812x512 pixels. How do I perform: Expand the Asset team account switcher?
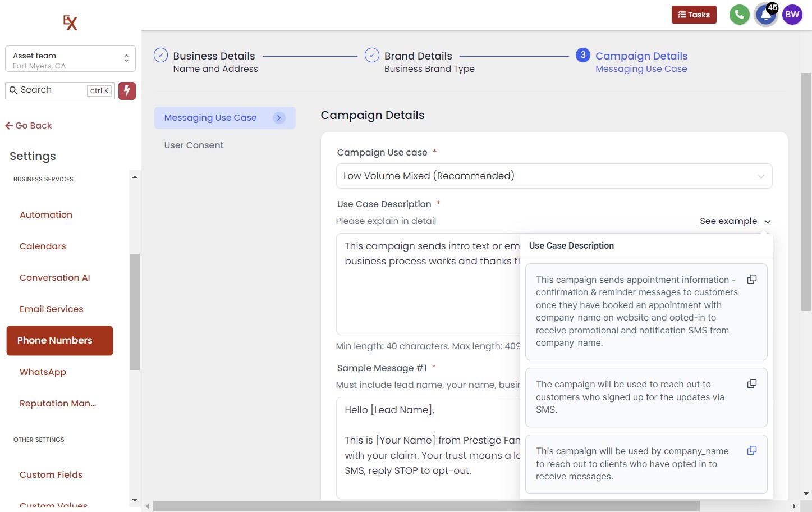click(70, 59)
